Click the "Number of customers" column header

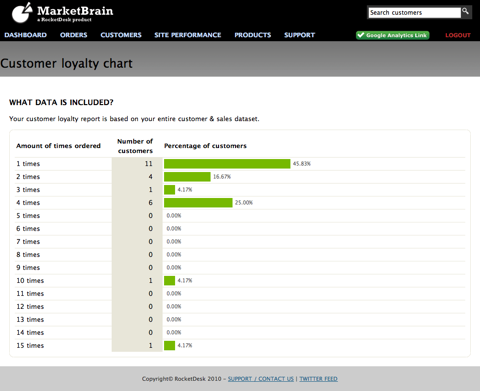(135, 146)
